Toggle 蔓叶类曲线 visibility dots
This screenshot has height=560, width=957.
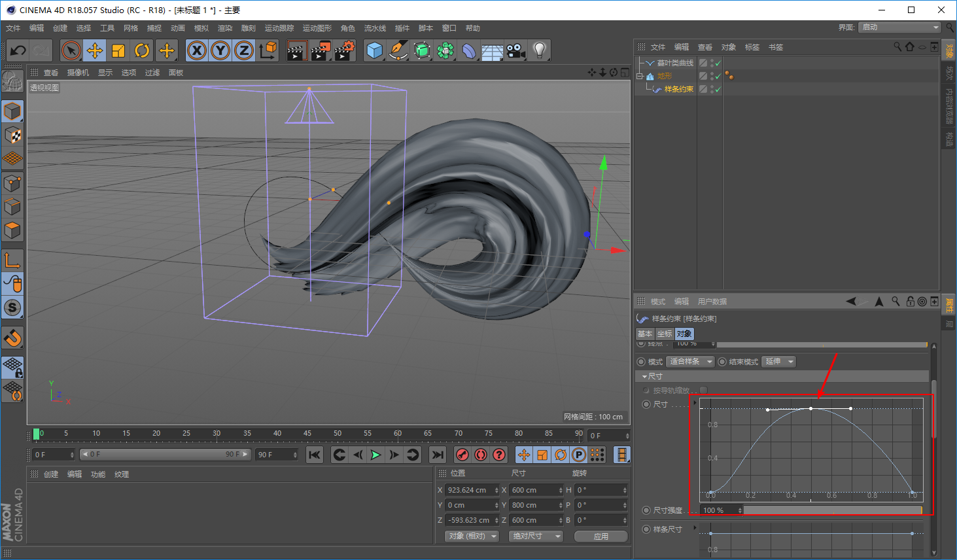tap(711, 63)
